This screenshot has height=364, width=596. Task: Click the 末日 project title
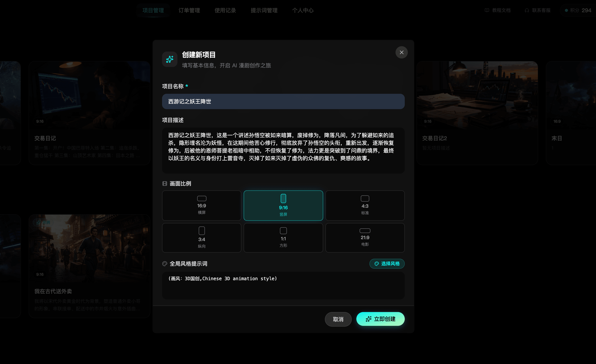point(557,138)
